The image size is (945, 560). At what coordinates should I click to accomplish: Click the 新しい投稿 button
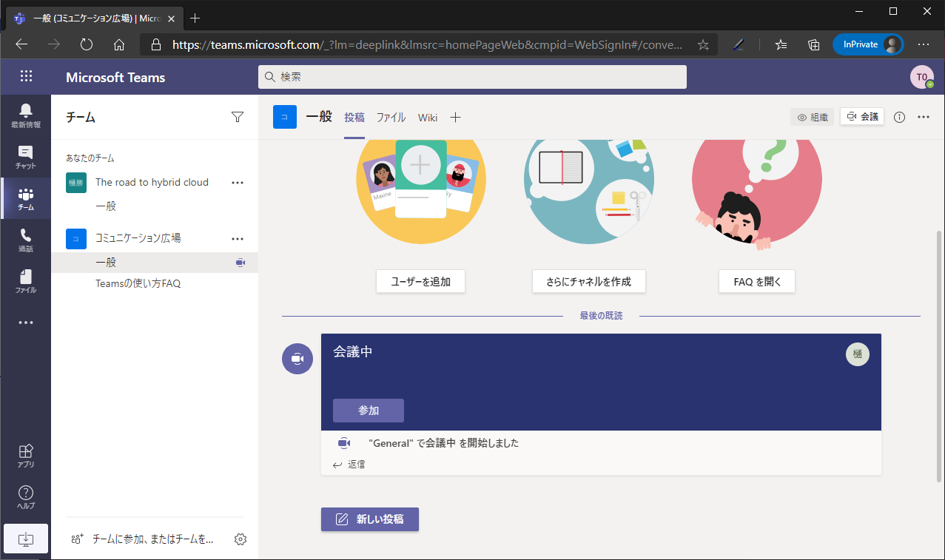[370, 519]
